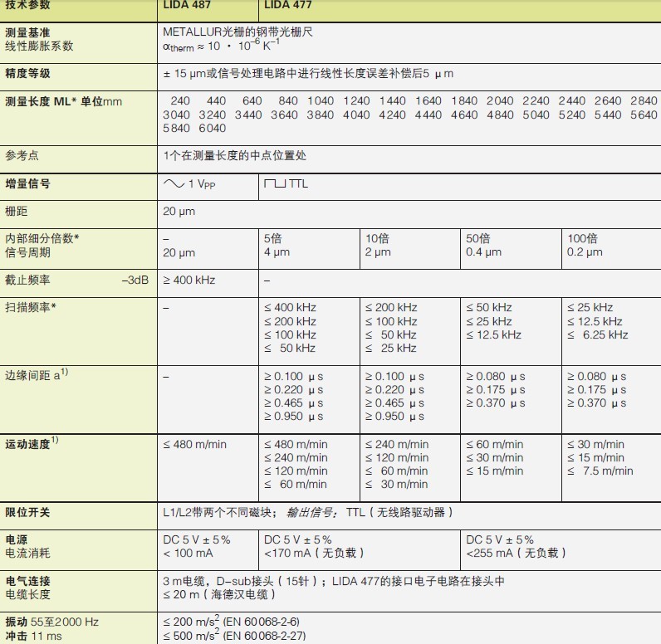
Task: Select the 冲击 11 ms label
Action: (33, 636)
